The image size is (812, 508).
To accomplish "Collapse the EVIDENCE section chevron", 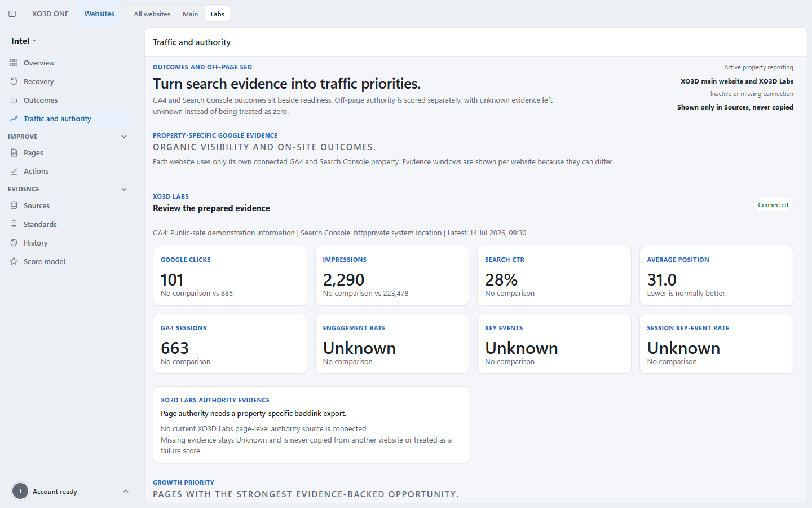I will coord(124,189).
